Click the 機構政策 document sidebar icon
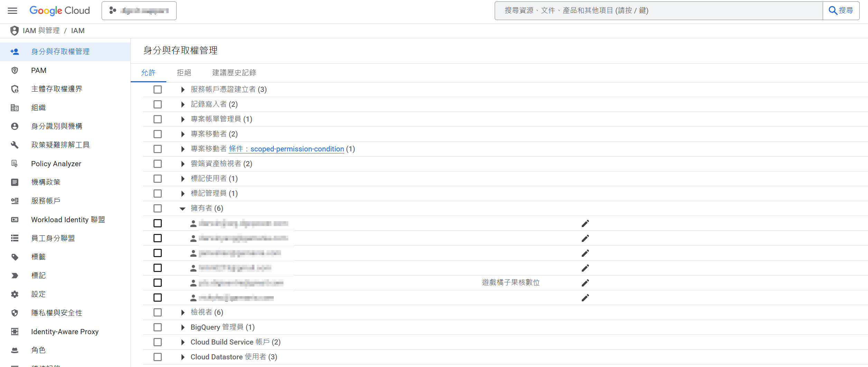This screenshot has width=868, height=367. click(15, 182)
